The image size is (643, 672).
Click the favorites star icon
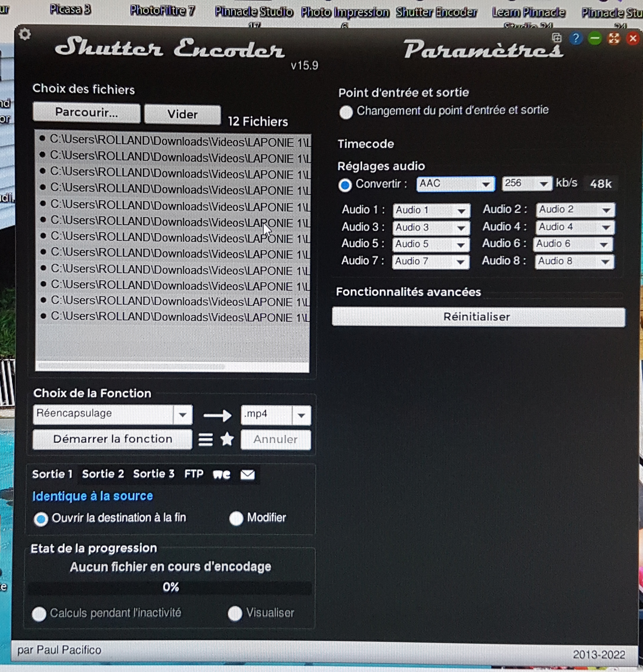point(227,439)
